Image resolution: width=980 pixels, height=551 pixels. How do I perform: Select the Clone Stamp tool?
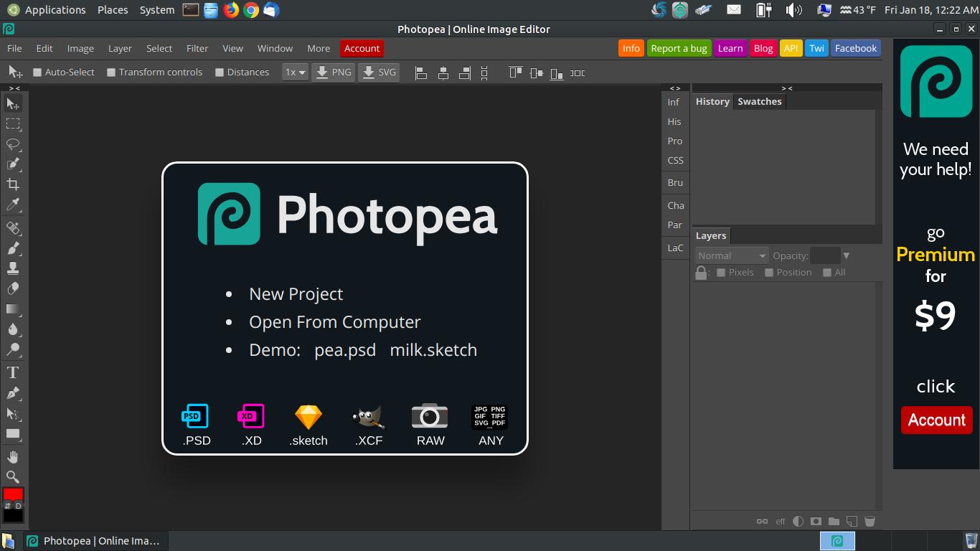point(13,268)
